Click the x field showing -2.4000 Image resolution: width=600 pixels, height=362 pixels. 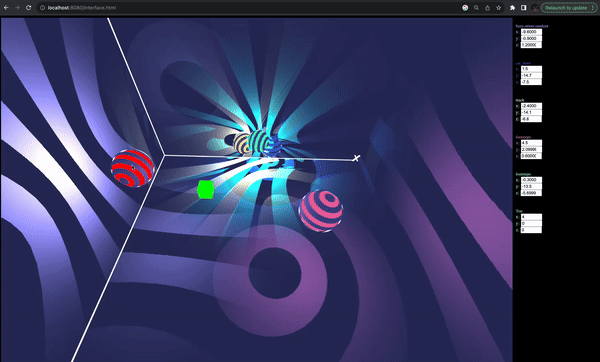pyautogui.click(x=531, y=106)
